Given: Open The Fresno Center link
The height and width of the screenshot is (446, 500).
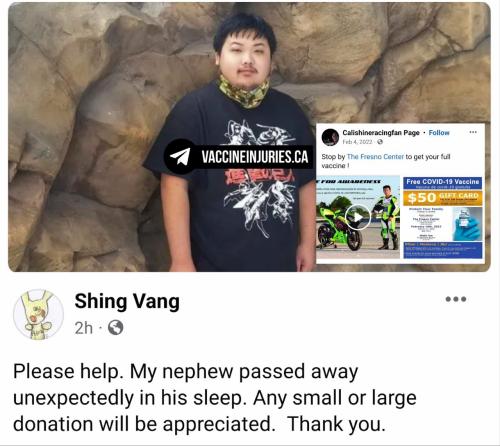Looking at the screenshot, I should 375,156.
